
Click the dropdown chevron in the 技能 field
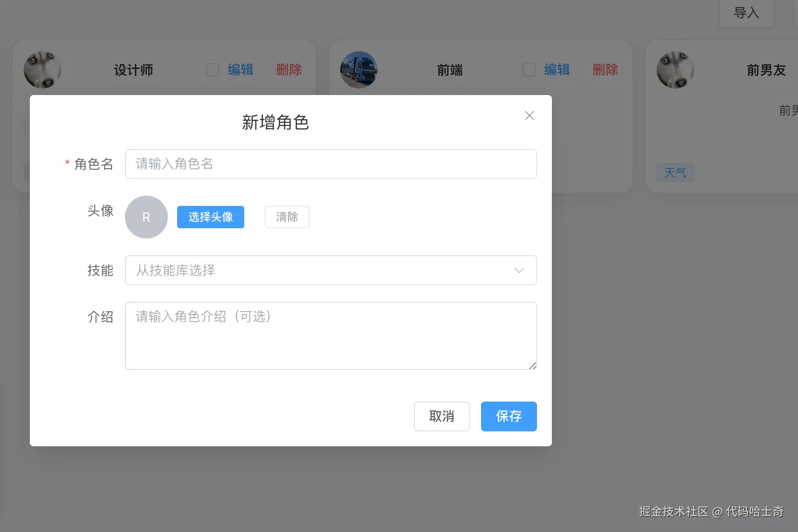(519, 270)
